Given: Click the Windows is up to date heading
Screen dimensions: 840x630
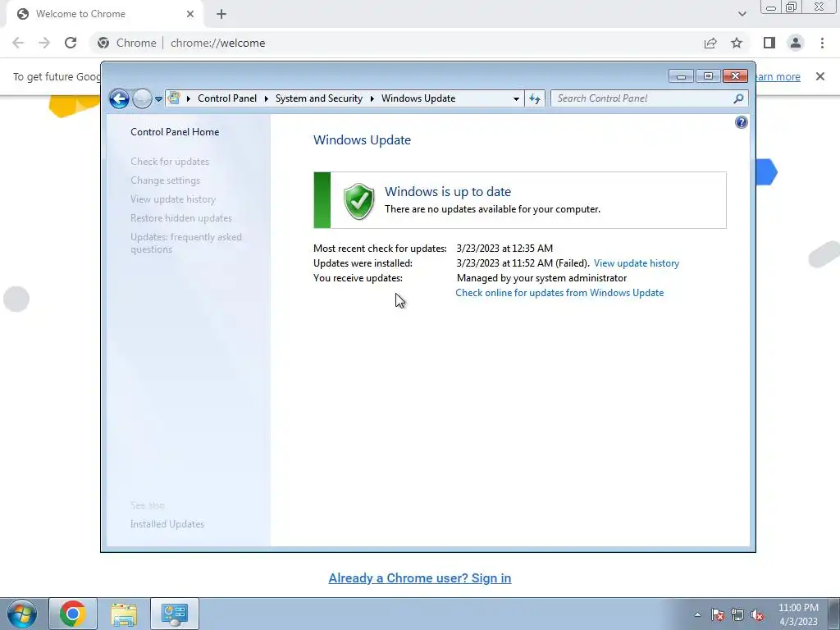Looking at the screenshot, I should (x=448, y=191).
